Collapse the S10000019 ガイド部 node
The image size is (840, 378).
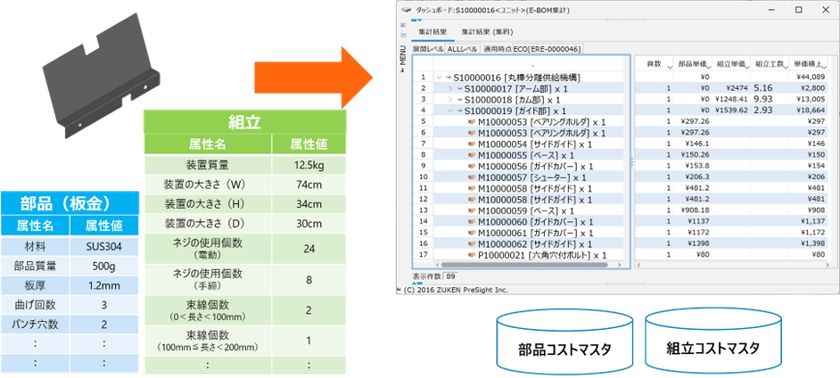click(x=450, y=111)
